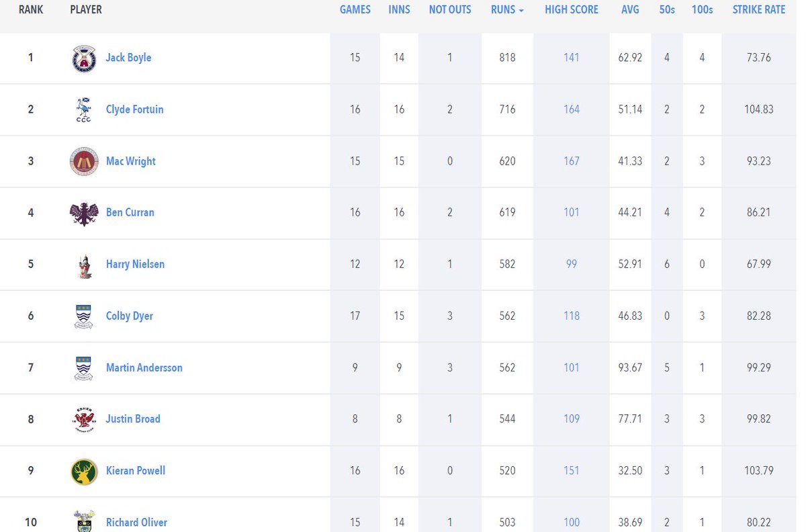Image resolution: width=806 pixels, height=532 pixels.
Task: Sort players by STRIKE RATE
Action: 758,9
